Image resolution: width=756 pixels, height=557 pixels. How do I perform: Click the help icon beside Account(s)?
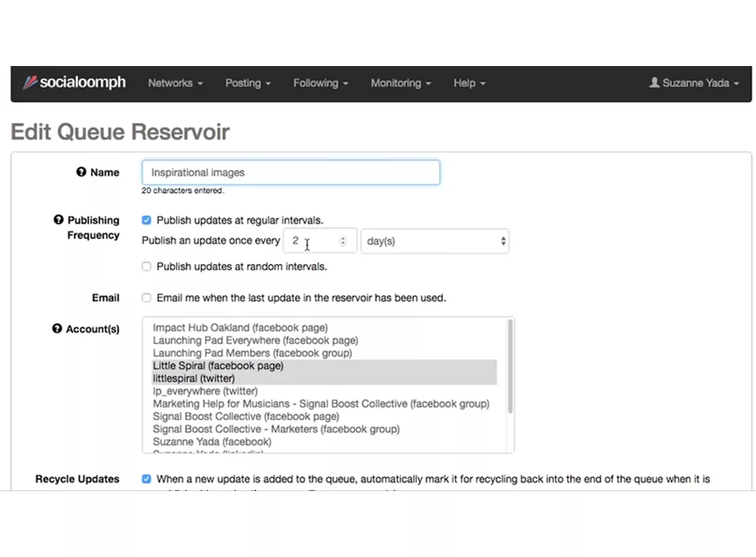point(57,329)
